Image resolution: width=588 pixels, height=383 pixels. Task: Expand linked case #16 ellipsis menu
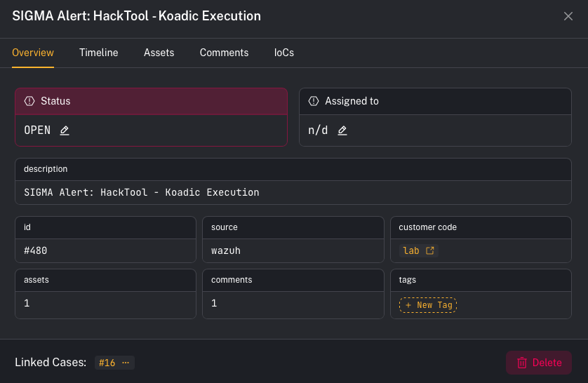coord(126,363)
